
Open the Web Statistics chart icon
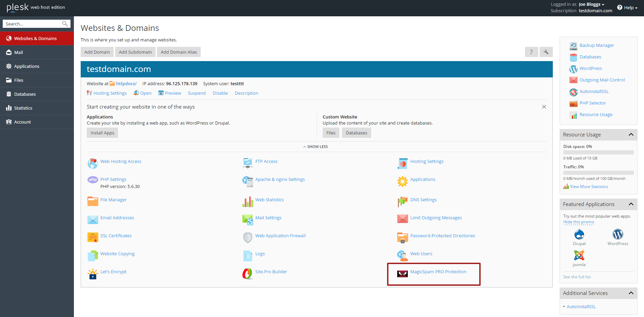pyautogui.click(x=248, y=202)
